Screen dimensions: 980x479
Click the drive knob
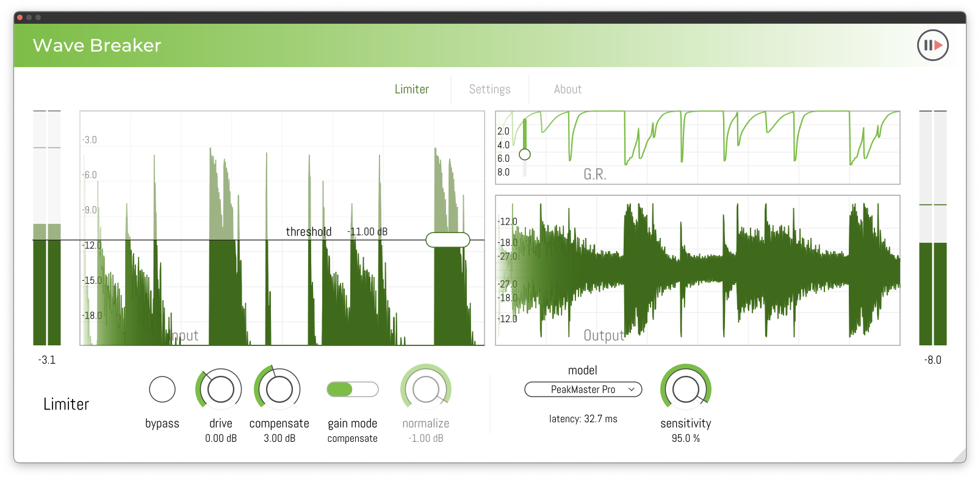[220, 389]
